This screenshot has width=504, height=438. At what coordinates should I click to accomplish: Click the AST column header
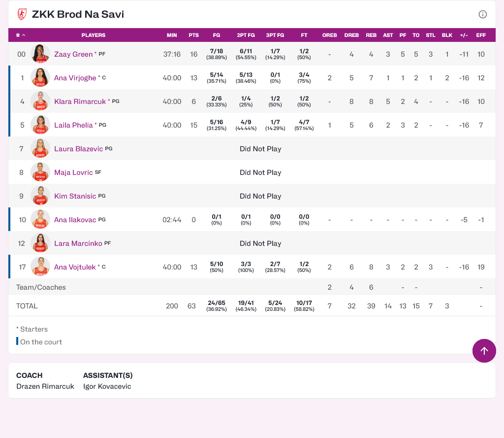[388, 35]
